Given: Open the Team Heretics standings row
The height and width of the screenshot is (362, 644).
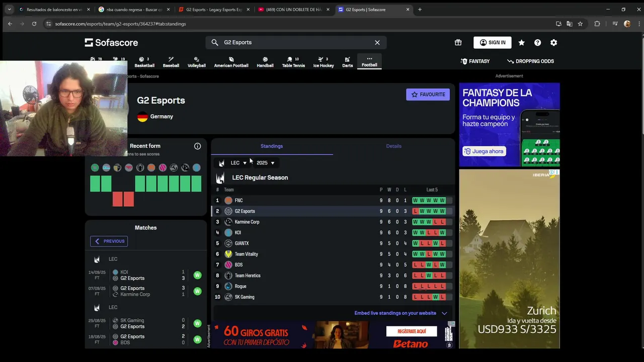Looking at the screenshot, I should click(x=333, y=276).
